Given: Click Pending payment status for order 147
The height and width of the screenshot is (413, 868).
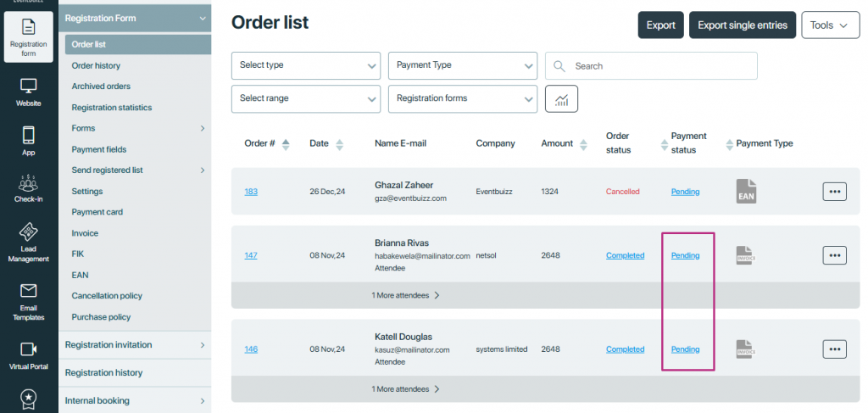Looking at the screenshot, I should point(685,255).
